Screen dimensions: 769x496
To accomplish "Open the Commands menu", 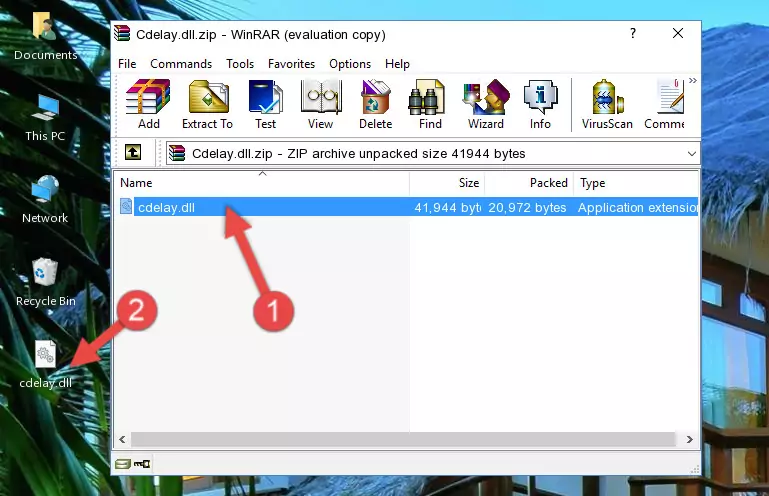I will point(181,64).
